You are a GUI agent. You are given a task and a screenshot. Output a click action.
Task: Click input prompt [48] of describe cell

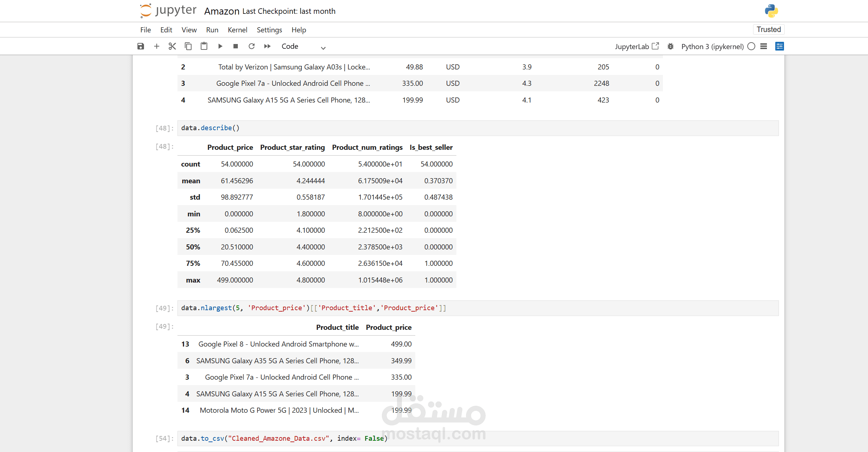point(164,128)
